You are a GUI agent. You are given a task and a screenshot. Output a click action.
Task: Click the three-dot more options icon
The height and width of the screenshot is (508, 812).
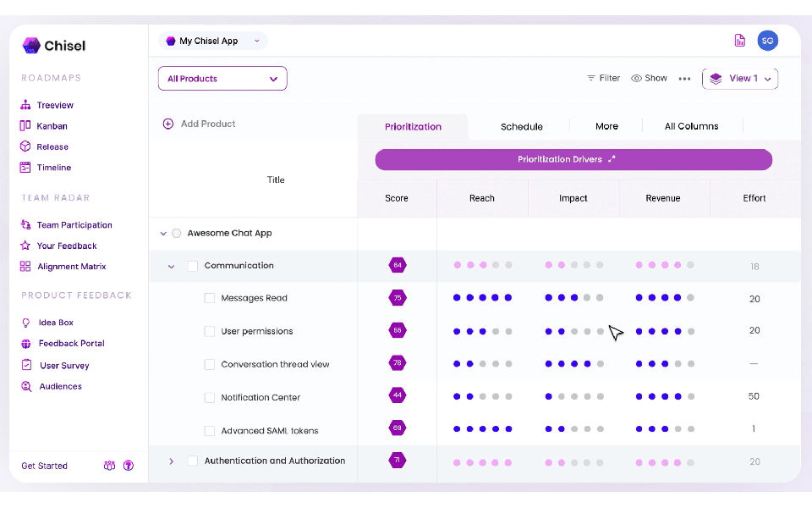pyautogui.click(x=684, y=79)
